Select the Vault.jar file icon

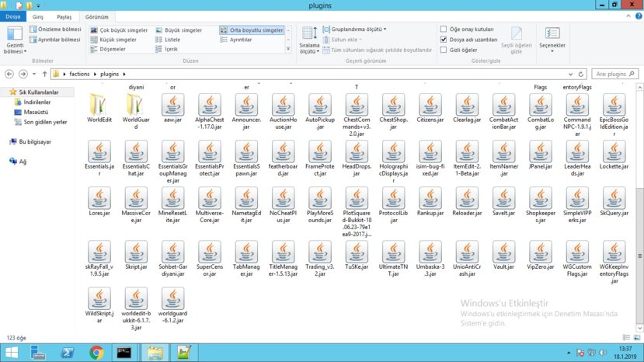503,252
